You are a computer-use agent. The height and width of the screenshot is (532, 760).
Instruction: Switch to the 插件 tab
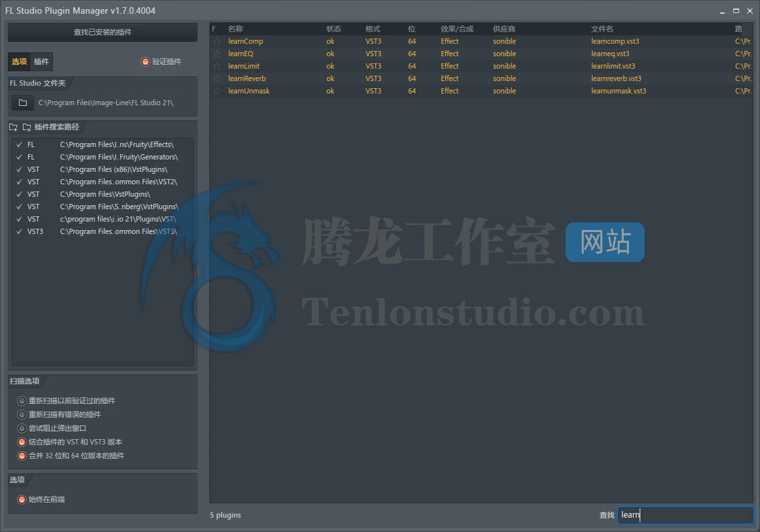tap(41, 61)
